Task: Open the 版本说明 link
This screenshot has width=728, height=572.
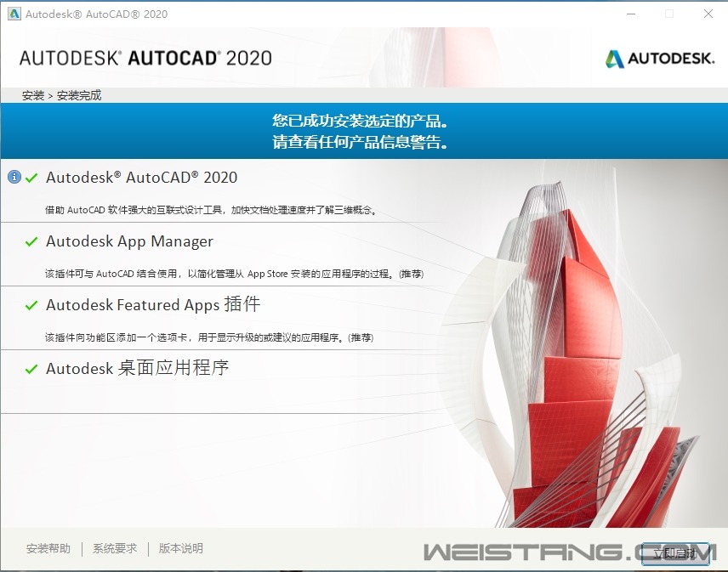Action: tap(180, 548)
